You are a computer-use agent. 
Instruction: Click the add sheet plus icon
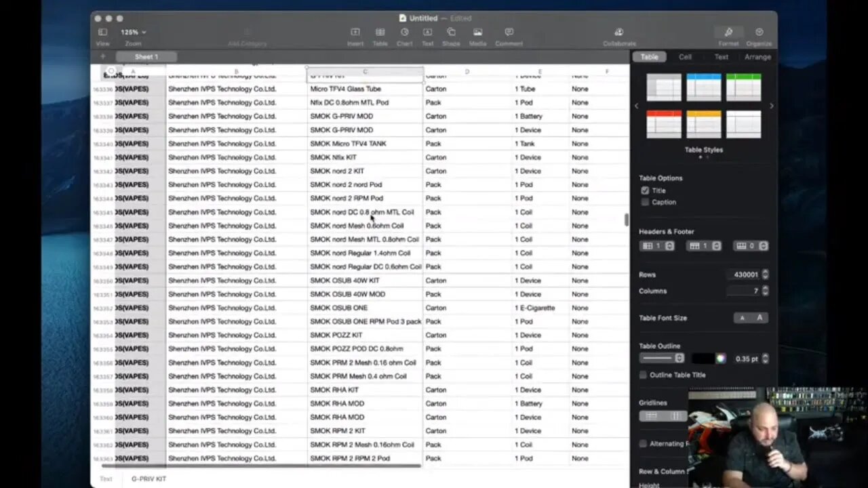(x=102, y=57)
